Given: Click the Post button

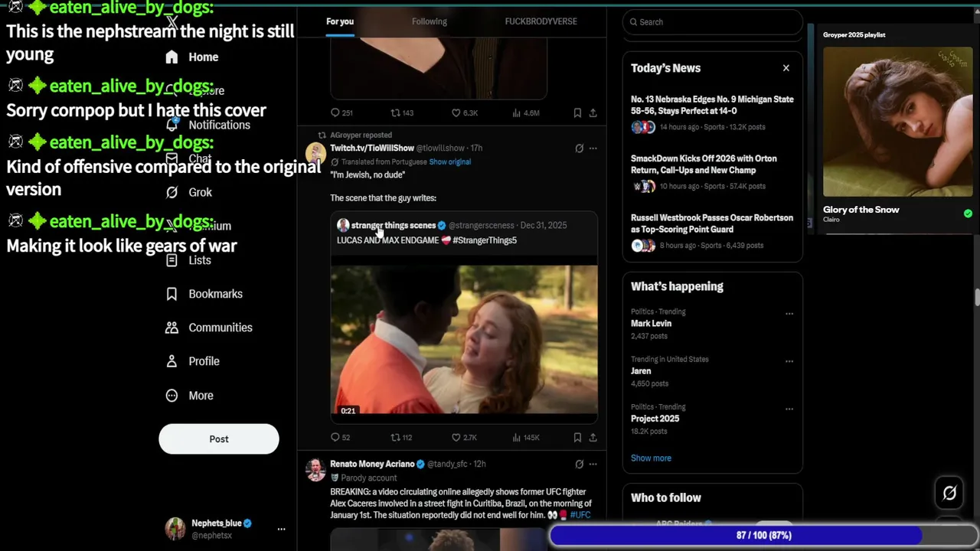Looking at the screenshot, I should tap(219, 439).
